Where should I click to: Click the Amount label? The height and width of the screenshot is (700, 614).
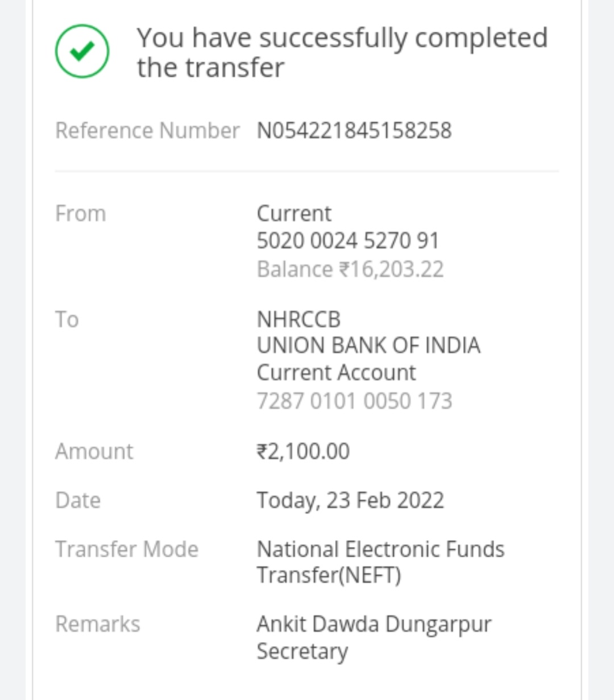(x=94, y=452)
